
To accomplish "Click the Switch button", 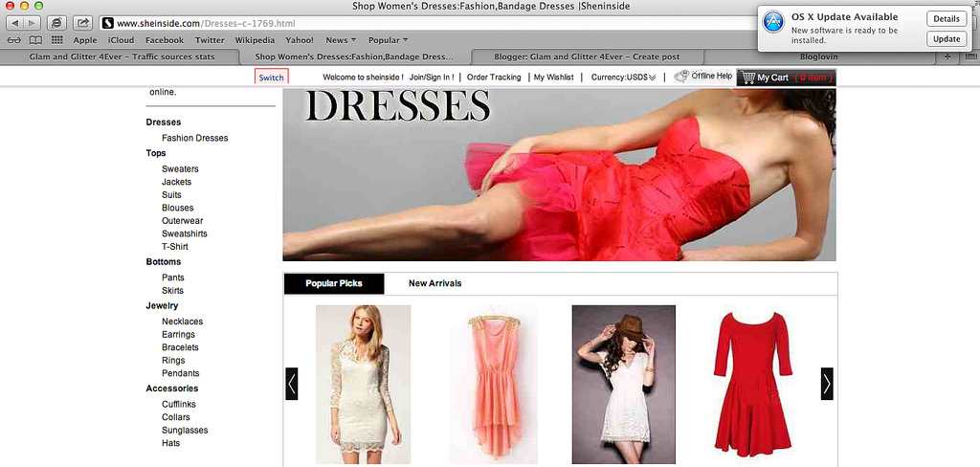I will click(x=271, y=78).
